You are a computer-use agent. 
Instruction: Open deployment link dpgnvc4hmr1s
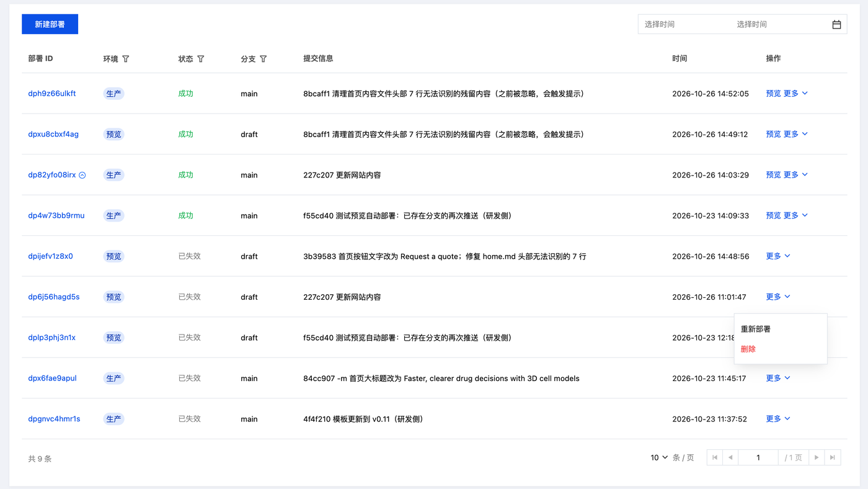pos(54,419)
